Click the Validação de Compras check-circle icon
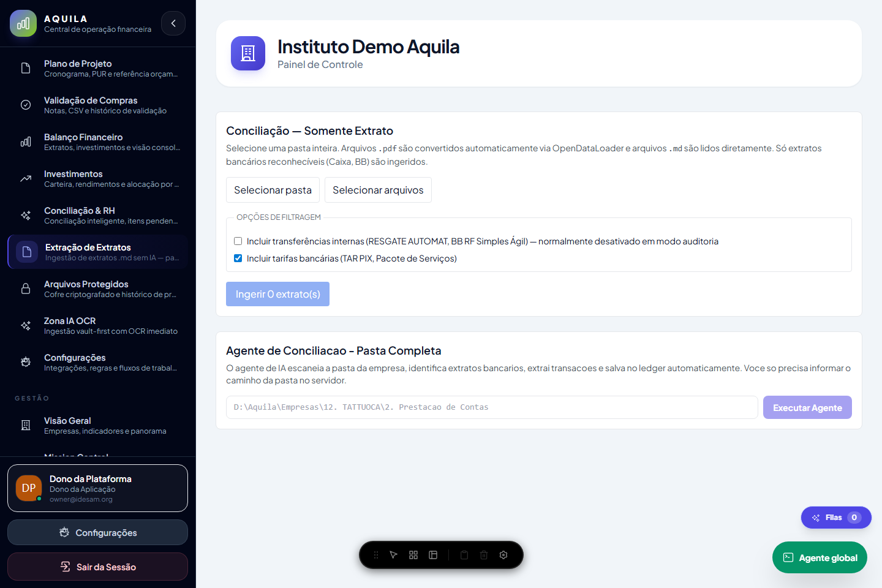Viewport: 882px width, 588px height. tap(26, 105)
